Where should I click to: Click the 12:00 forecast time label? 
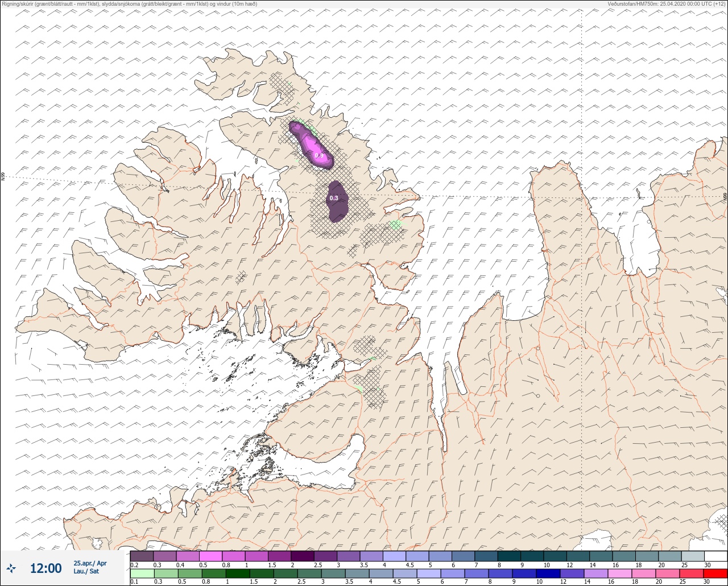(45, 568)
